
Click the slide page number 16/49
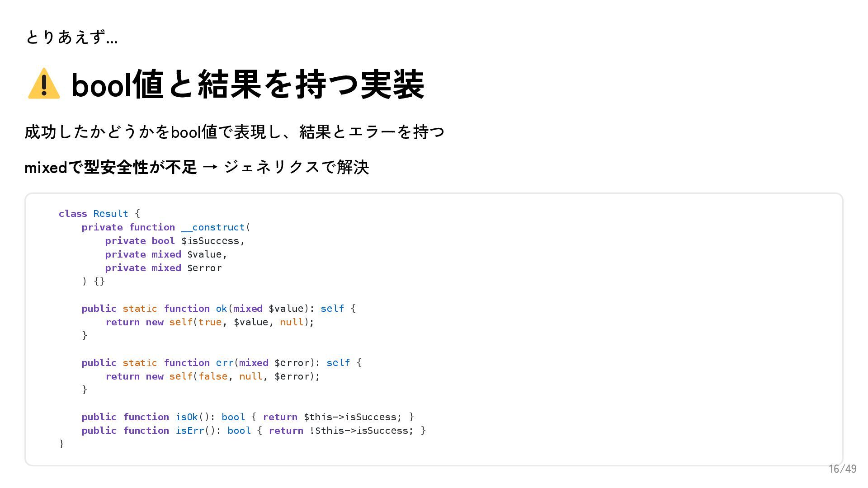tap(842, 469)
